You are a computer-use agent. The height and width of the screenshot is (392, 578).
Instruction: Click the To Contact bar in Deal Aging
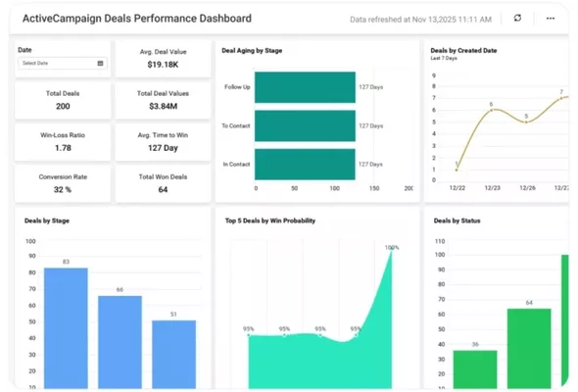click(x=305, y=125)
